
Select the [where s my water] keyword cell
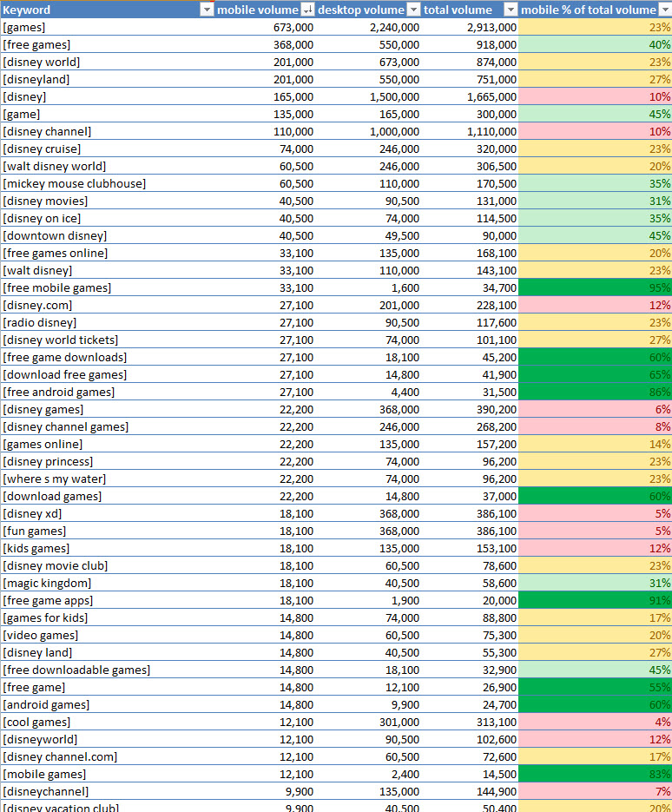pos(107,479)
